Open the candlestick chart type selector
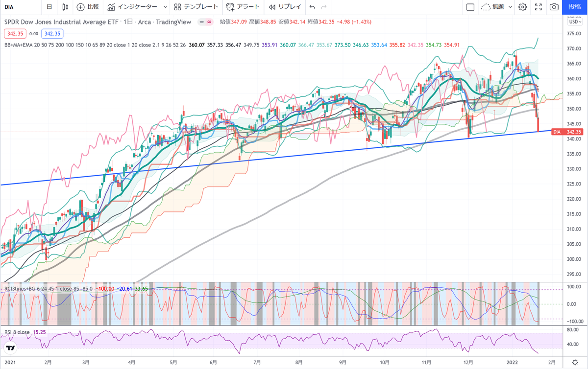Screen dimensions: 588x369 coord(65,7)
